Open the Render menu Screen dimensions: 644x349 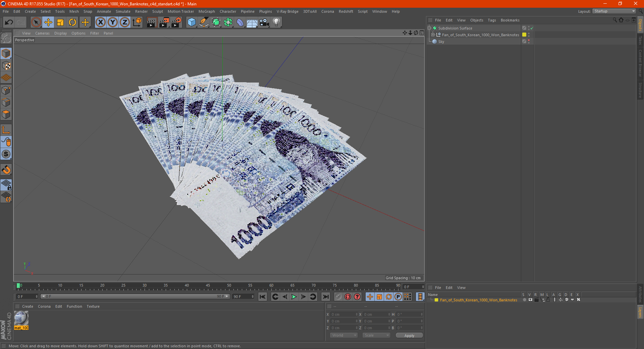click(141, 11)
